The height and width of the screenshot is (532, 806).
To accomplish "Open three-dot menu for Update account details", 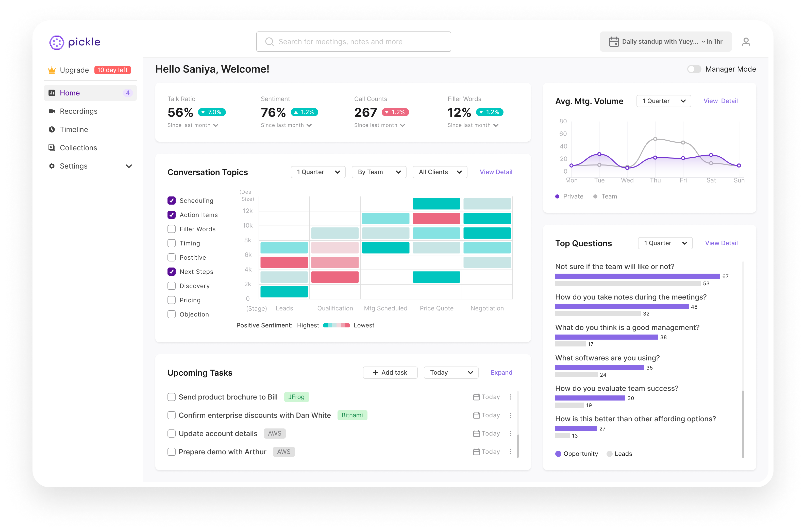I will (510, 434).
